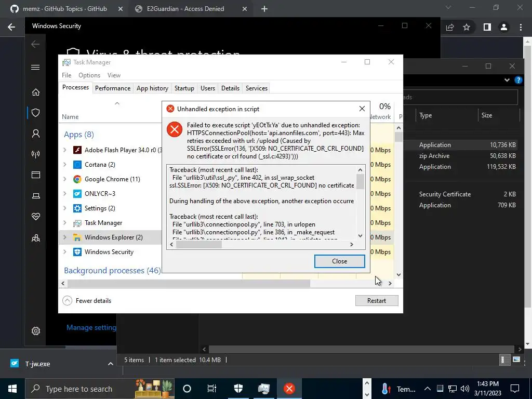This screenshot has height=399, width=532.
Task: Click the File Explorer help question mark icon
Action: click(518, 80)
